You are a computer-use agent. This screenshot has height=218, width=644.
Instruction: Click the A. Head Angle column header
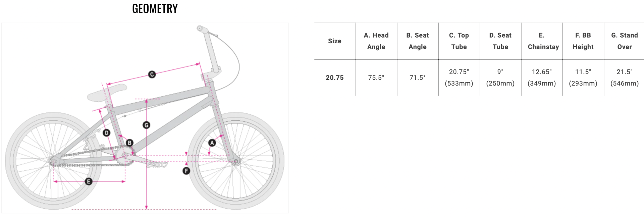(x=376, y=41)
